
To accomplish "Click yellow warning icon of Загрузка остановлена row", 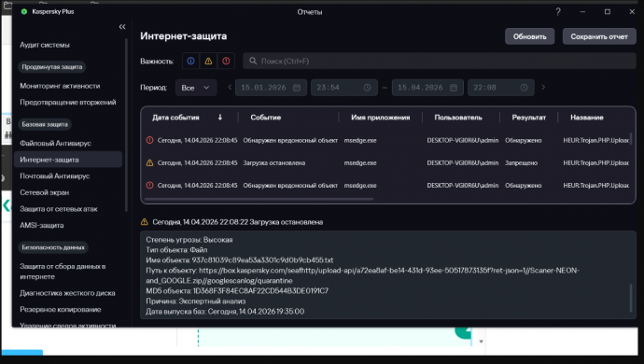I will (x=150, y=162).
